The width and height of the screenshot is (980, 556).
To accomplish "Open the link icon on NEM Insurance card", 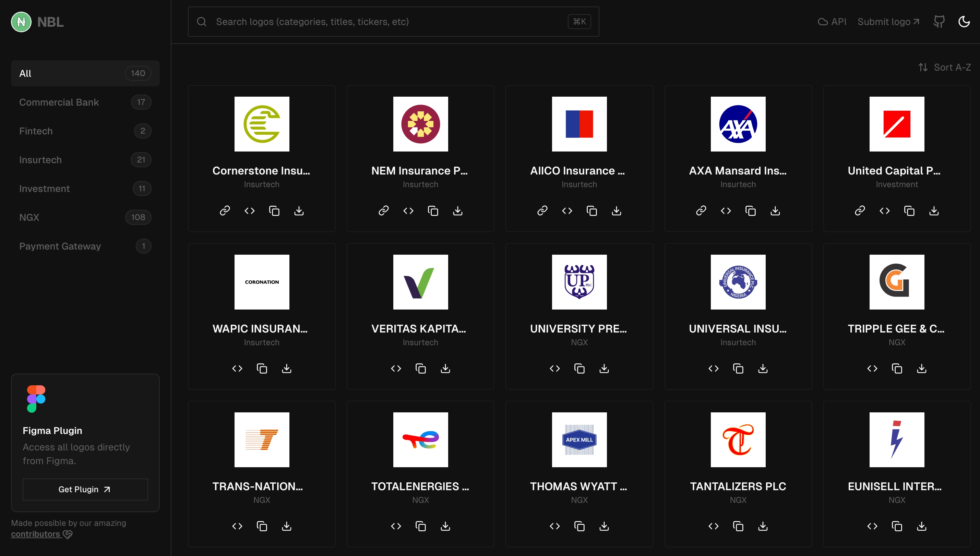I will 383,210.
